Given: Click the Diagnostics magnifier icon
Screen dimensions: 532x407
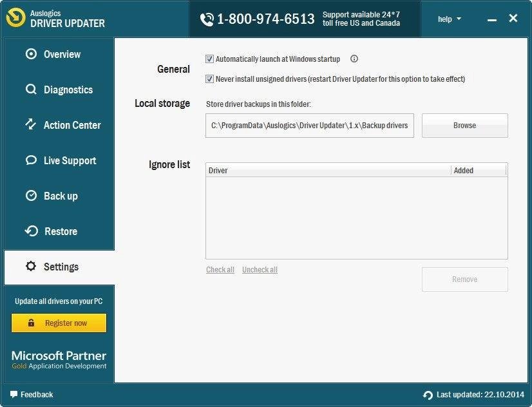Looking at the screenshot, I should pyautogui.click(x=31, y=90).
